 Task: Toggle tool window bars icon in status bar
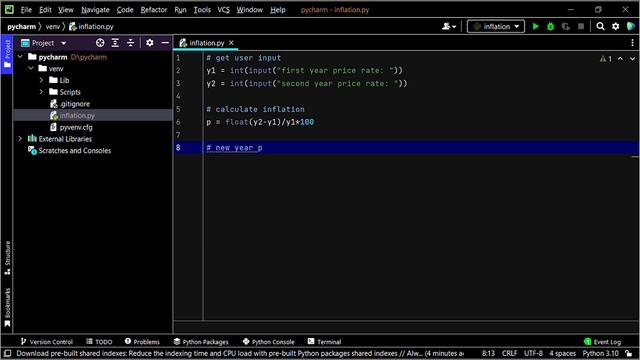pos(7,353)
